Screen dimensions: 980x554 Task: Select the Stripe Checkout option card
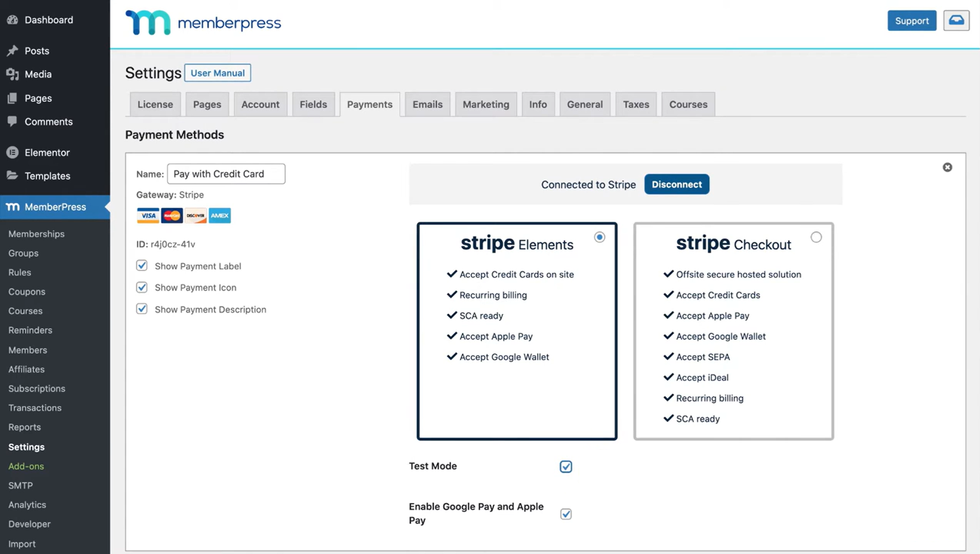point(733,331)
